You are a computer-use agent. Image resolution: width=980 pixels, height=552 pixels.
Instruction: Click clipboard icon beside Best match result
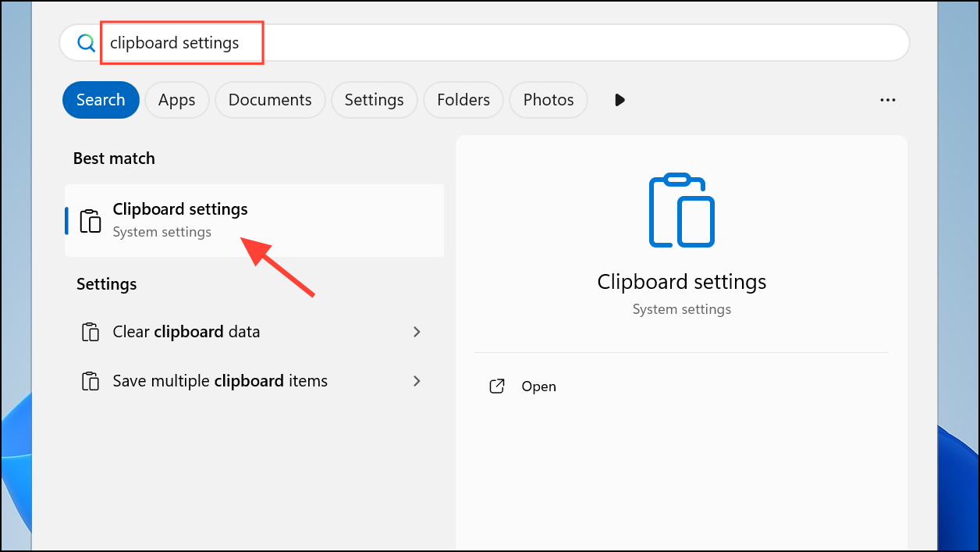point(91,221)
